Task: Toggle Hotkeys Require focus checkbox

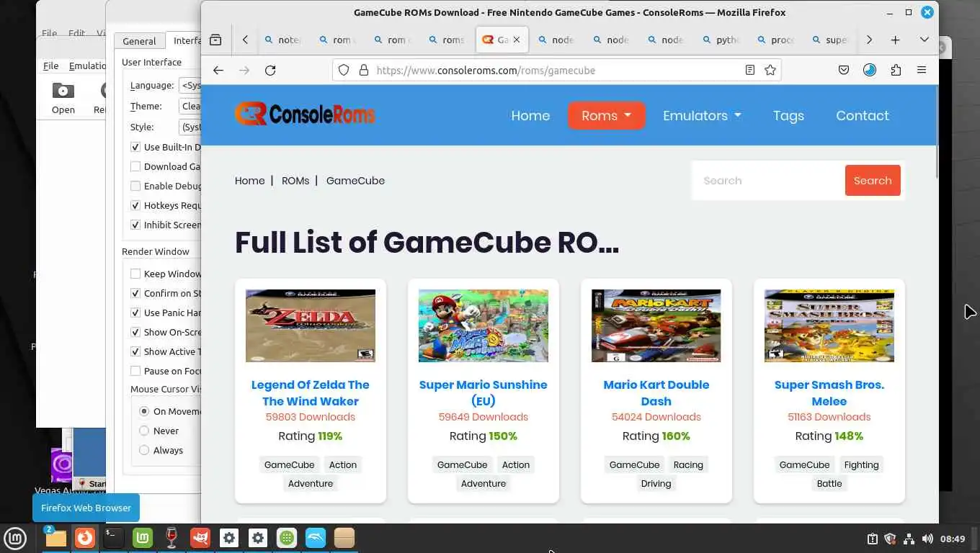Action: [135, 205]
